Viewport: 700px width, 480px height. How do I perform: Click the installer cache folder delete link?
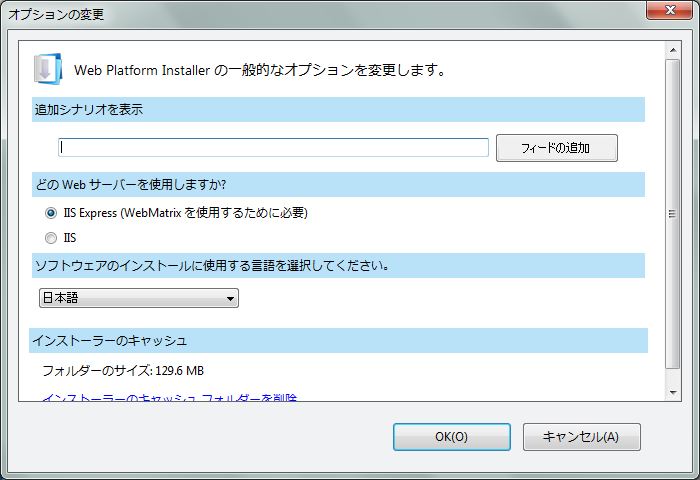pyautogui.click(x=169, y=399)
